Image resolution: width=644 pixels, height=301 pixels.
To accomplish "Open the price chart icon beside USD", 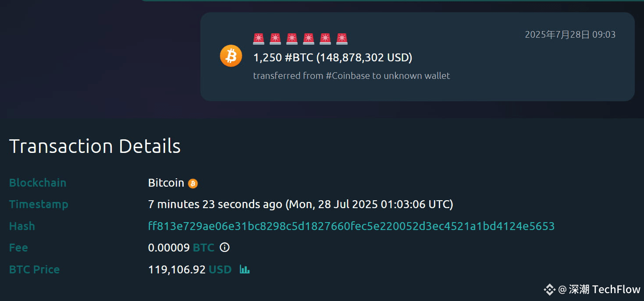I will tap(245, 269).
